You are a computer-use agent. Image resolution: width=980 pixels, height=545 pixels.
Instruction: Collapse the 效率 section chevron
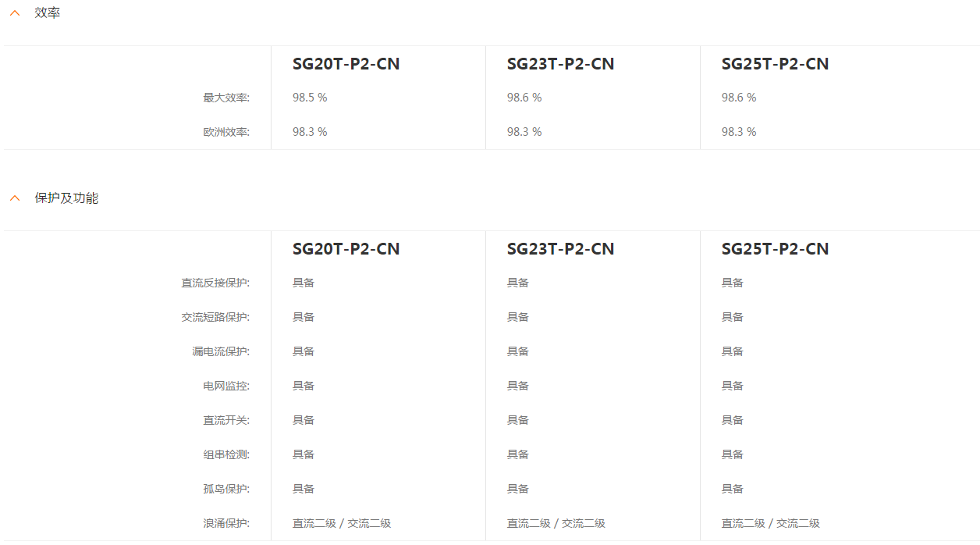click(x=15, y=13)
